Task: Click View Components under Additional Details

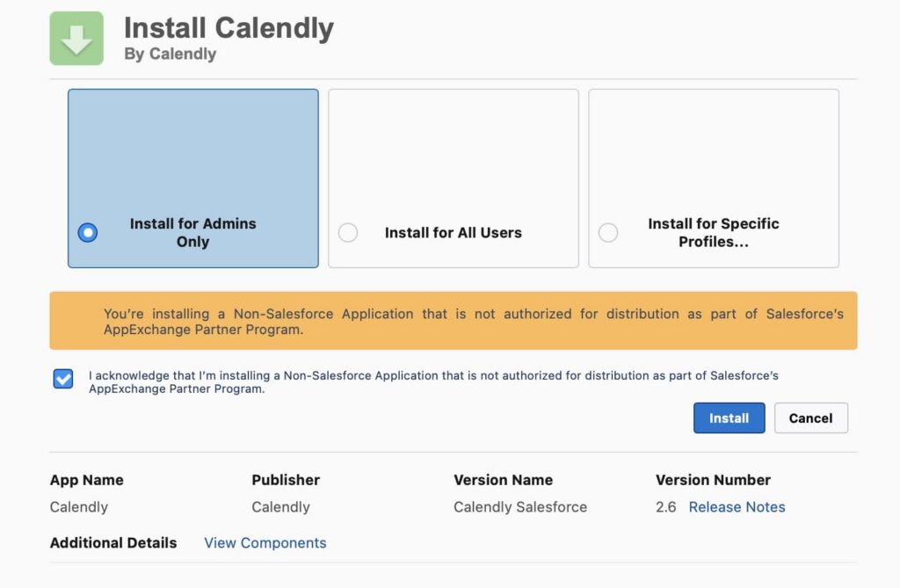Action: point(265,542)
